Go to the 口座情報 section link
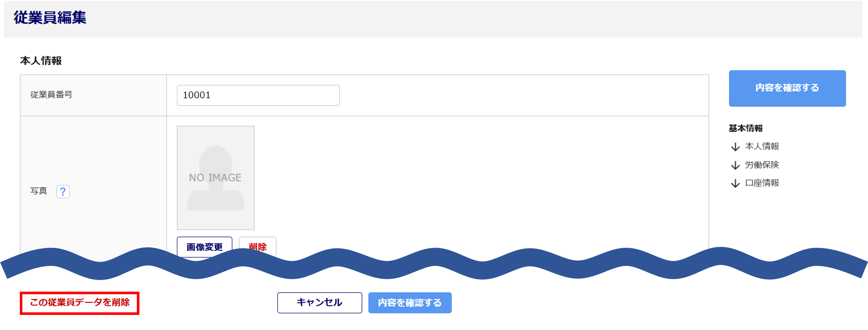The image size is (868, 330). [762, 183]
